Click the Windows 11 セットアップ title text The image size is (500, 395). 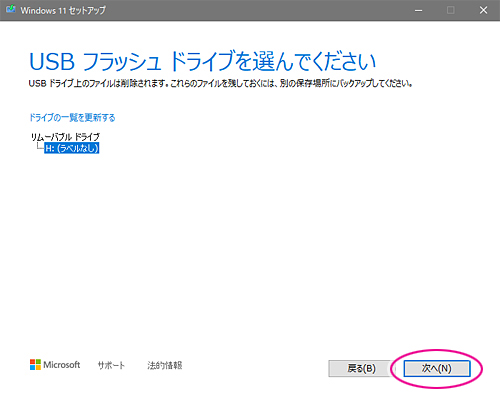click(63, 10)
